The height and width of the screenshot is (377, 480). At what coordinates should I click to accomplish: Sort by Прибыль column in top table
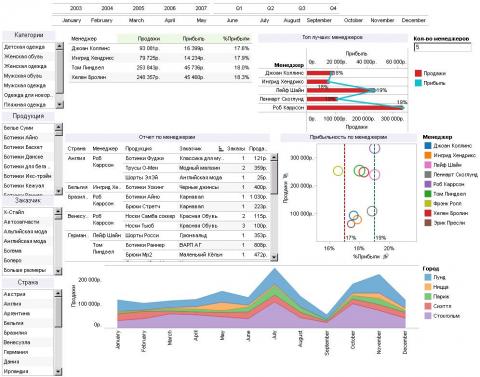click(x=193, y=39)
